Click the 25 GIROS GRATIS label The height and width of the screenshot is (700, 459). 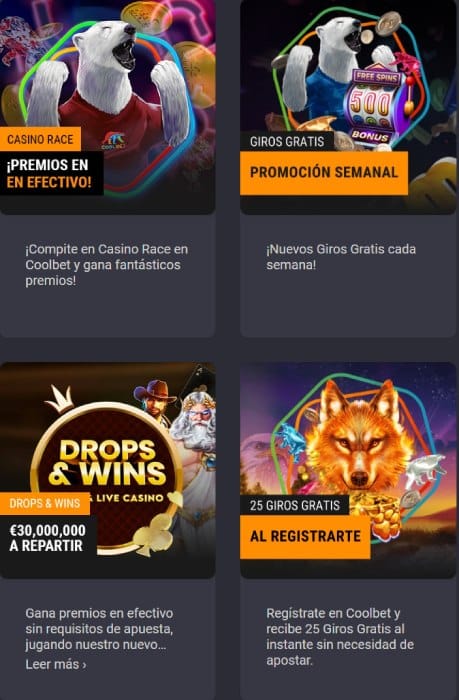coord(295,505)
